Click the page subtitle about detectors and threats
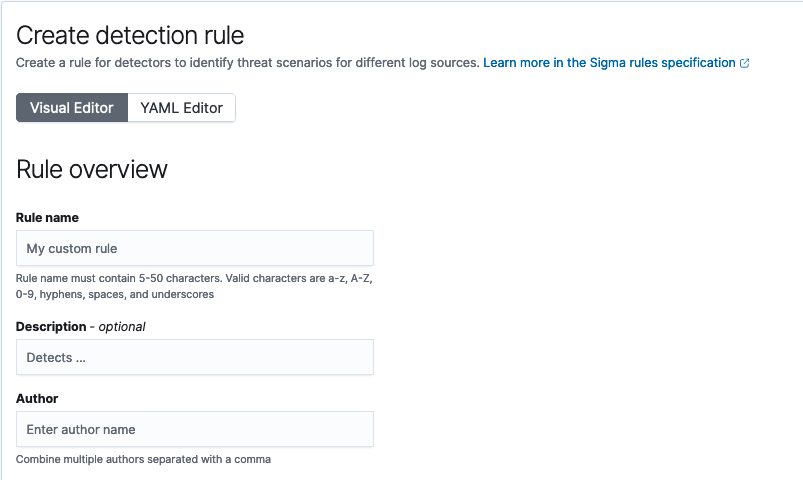Screen dimensions: 803x480 click(x=247, y=62)
